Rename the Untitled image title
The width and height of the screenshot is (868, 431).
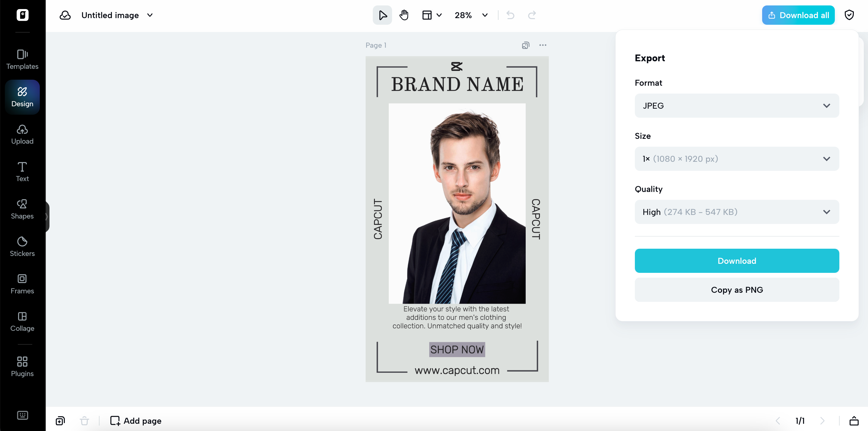coord(110,15)
